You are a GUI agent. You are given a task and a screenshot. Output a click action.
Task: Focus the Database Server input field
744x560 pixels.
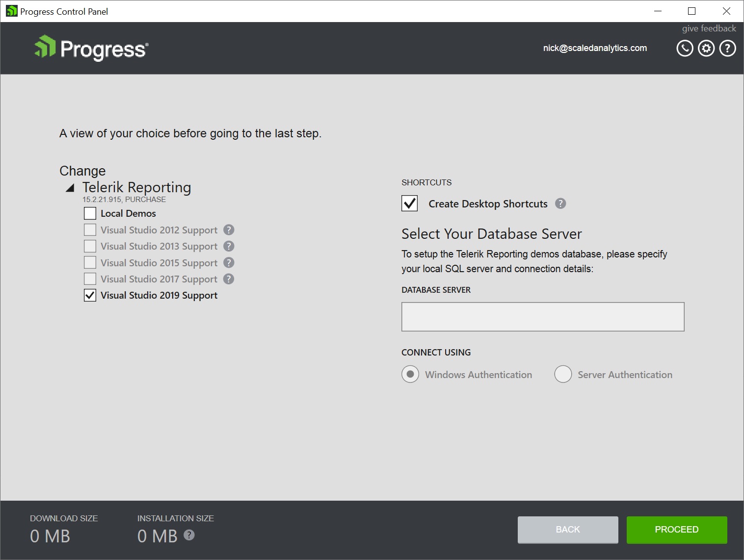coord(543,317)
